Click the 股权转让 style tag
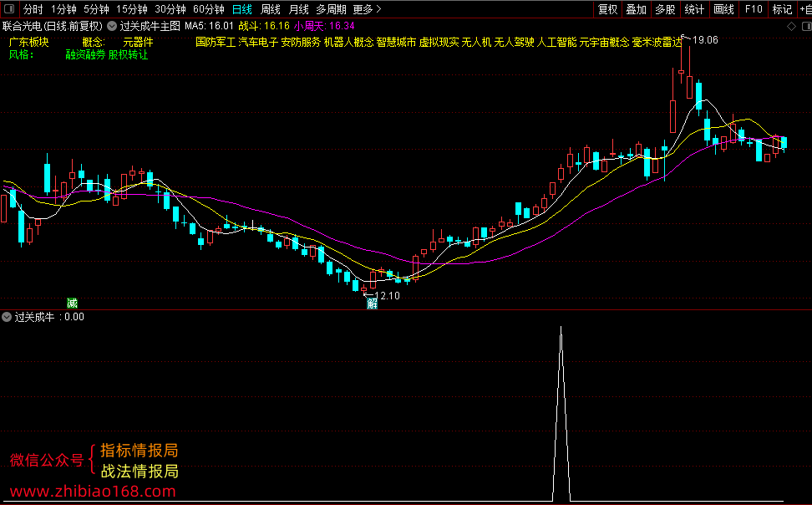Viewport: 812px width, 505px height. coord(128,54)
